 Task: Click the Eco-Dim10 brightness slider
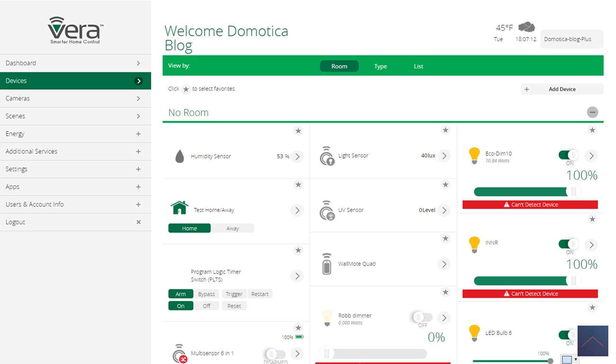click(526, 191)
